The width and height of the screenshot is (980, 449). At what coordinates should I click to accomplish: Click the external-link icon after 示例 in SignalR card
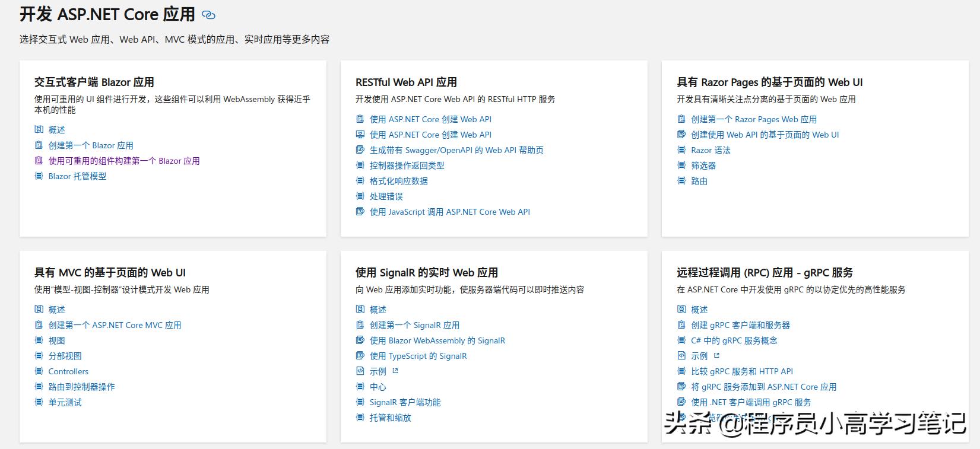tap(395, 371)
